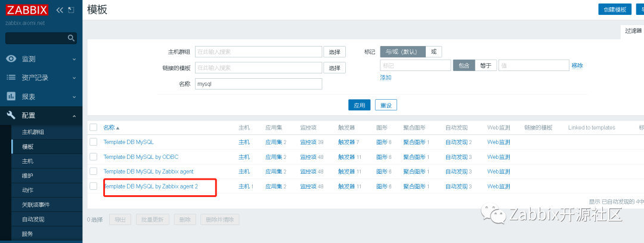
Task: Expand the 资产记录 menu section
Action: click(x=41, y=77)
